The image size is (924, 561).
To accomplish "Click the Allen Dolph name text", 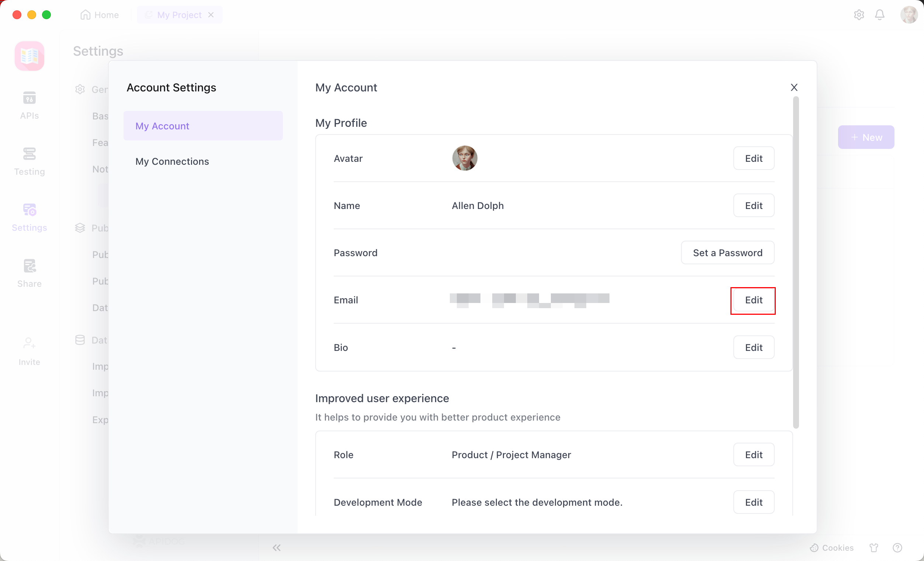I will 478,206.
